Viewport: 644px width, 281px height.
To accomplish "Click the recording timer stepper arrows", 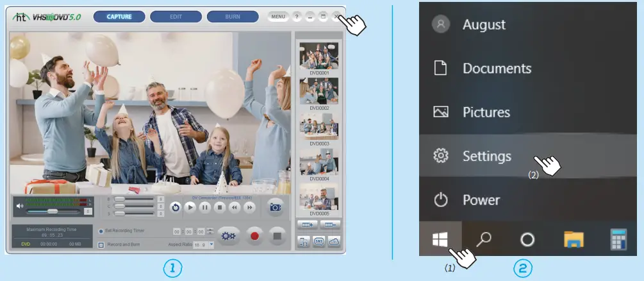I will [210, 232].
